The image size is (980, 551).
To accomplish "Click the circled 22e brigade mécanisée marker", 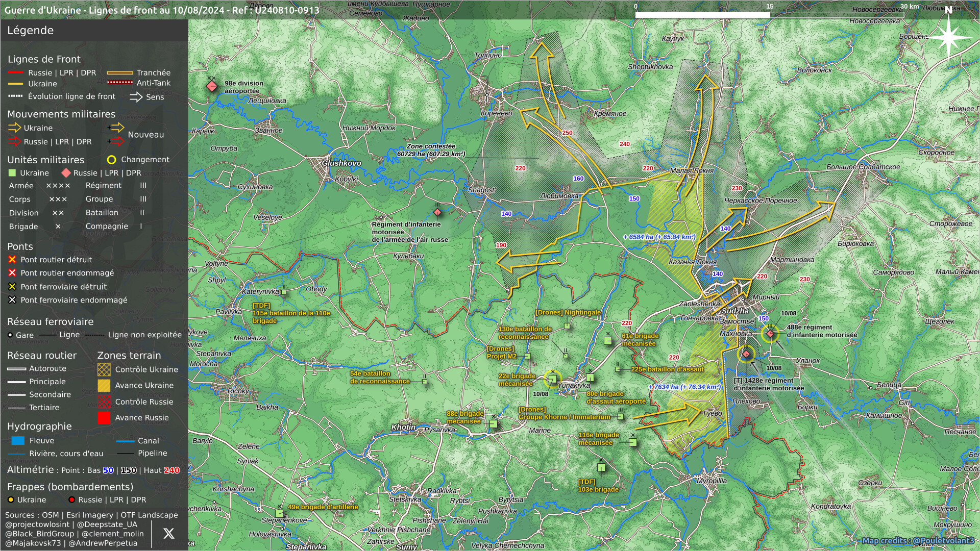I will click(x=552, y=379).
